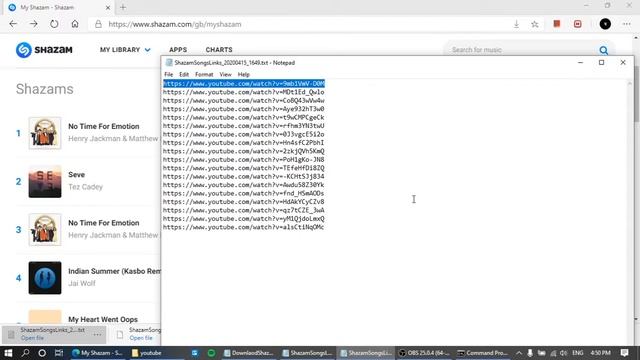Click the line ending fnd_HSmAODs
The image size is (640, 360).
click(244, 193)
